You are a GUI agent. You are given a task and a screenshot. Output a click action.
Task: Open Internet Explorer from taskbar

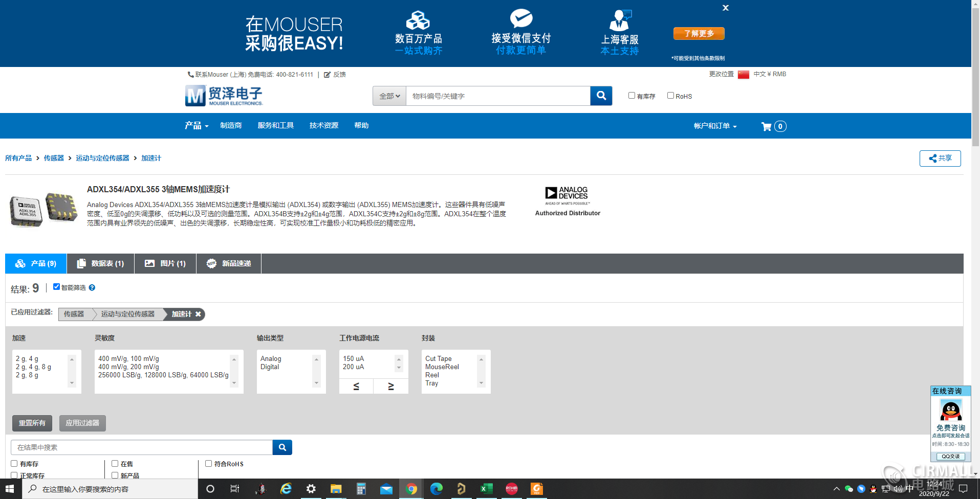(x=286, y=489)
